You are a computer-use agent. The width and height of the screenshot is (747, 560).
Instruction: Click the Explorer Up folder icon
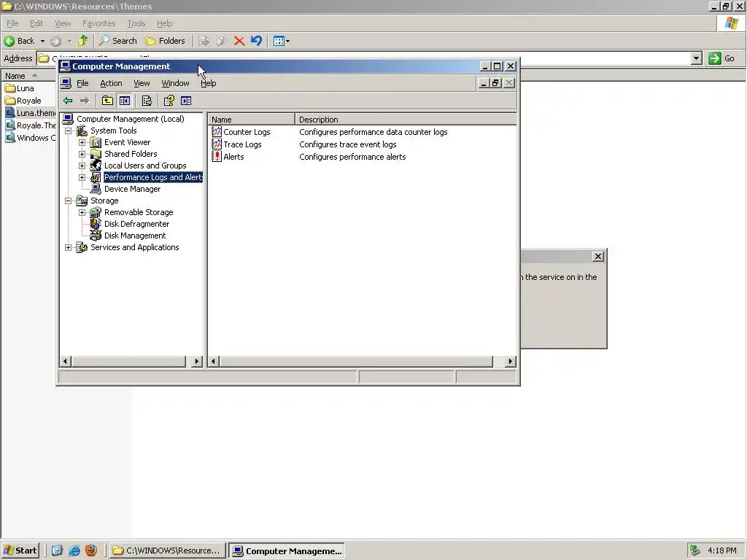pyautogui.click(x=83, y=41)
